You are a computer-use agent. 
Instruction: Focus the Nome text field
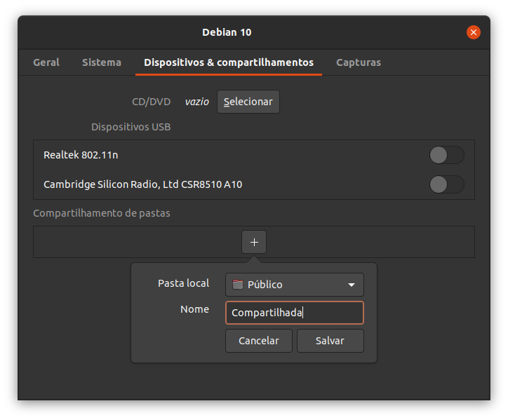coord(295,313)
